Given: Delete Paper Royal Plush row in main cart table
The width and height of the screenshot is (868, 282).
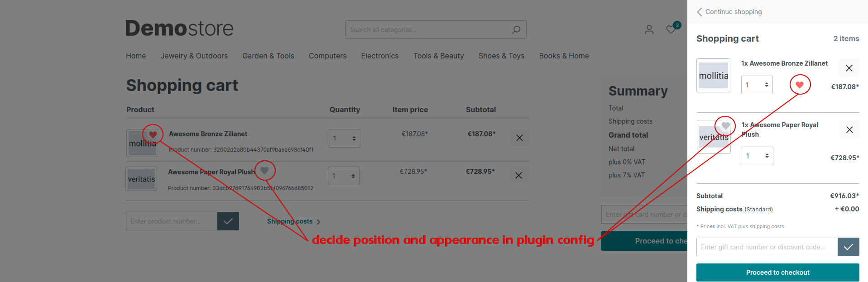Looking at the screenshot, I should (518, 176).
